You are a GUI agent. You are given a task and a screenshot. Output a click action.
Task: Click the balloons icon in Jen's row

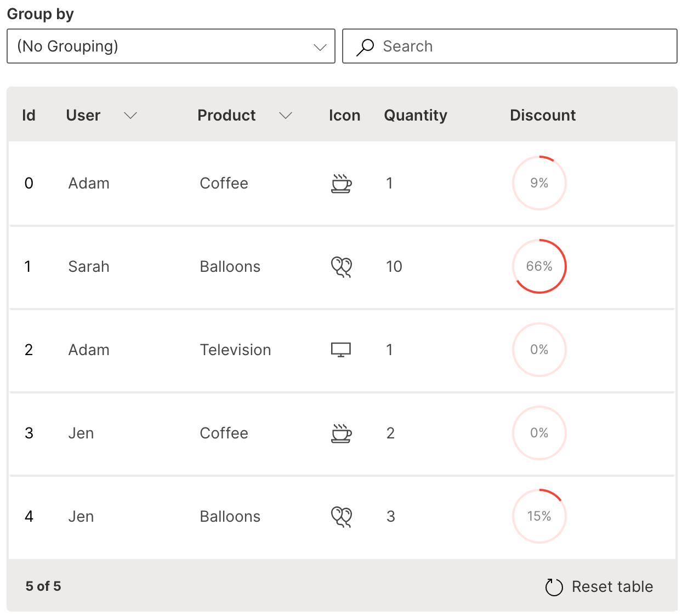(341, 517)
